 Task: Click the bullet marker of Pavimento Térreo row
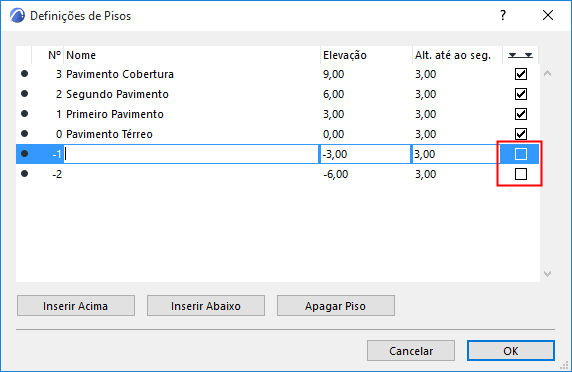(24, 134)
